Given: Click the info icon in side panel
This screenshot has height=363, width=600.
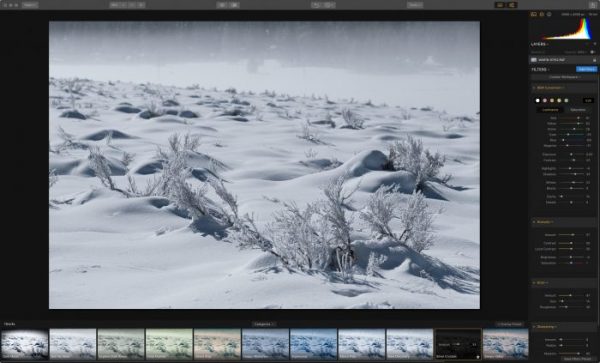Looking at the screenshot, I should pyautogui.click(x=549, y=14).
